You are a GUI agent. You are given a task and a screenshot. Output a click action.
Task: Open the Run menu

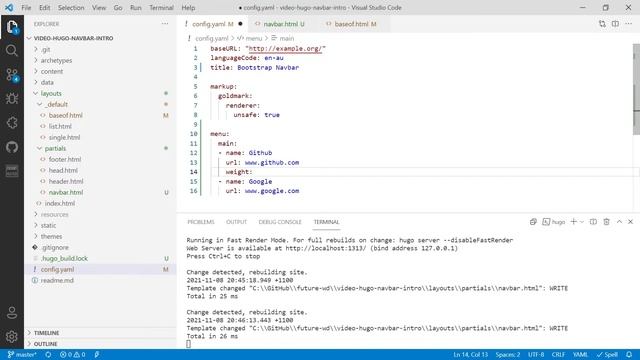click(x=136, y=8)
